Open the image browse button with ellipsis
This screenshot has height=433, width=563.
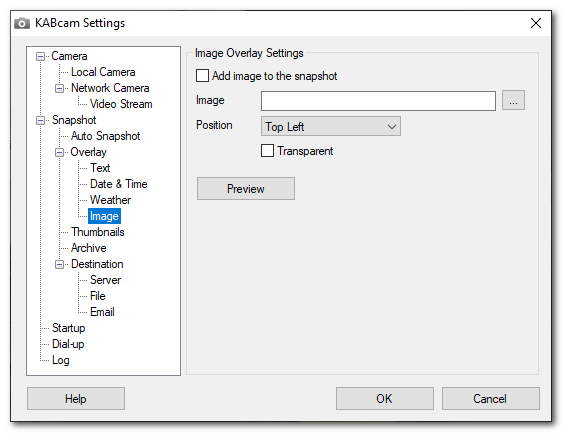point(513,101)
